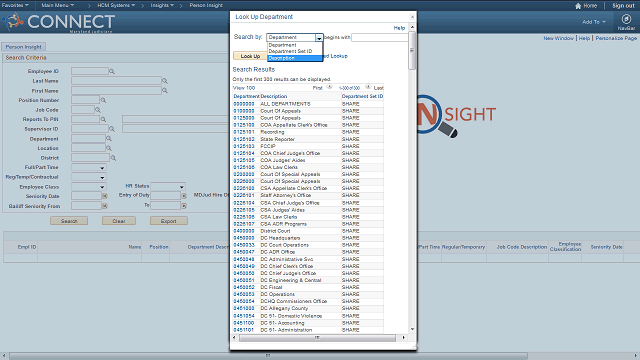Viewport: 640px width, 360px height.
Task: Click the Export button
Action: [x=169, y=221]
